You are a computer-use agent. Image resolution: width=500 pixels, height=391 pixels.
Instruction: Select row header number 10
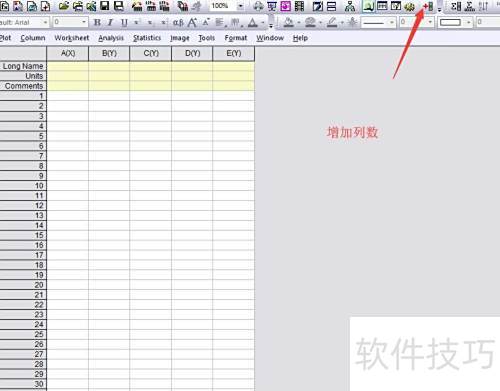(23, 186)
